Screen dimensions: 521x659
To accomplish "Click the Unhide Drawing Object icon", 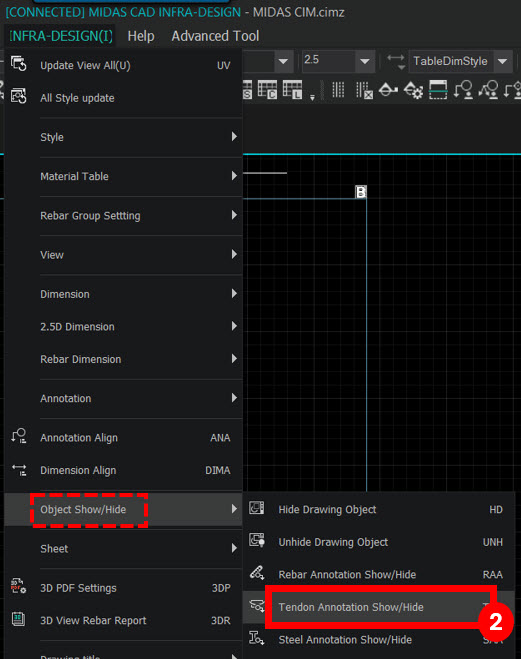I will [x=257, y=540].
